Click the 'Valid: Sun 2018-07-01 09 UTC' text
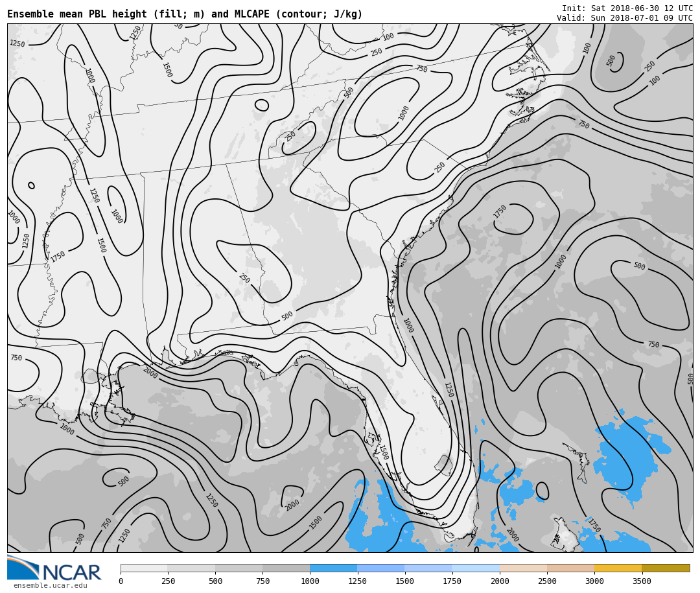700x593 pixels. click(625, 18)
